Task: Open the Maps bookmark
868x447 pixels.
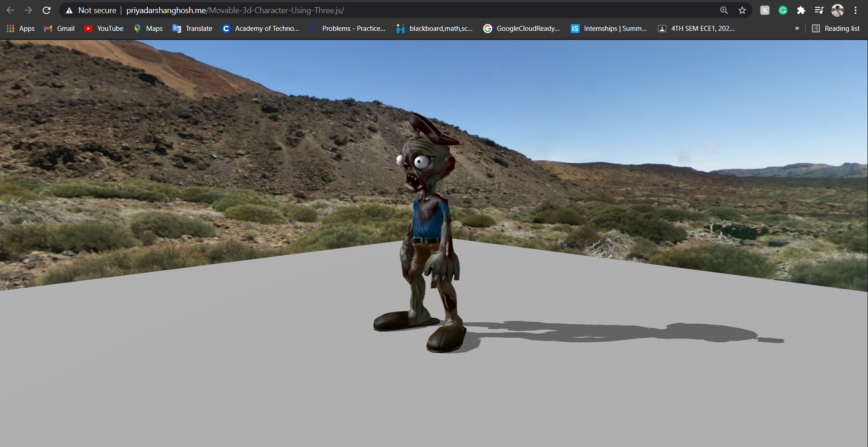Action: [148, 28]
